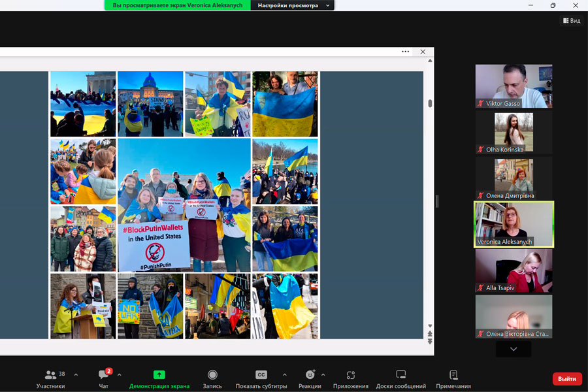Open the Настройки просмотра view options dropdown
Image resolution: width=588 pixels, height=392 pixels.
293,5
